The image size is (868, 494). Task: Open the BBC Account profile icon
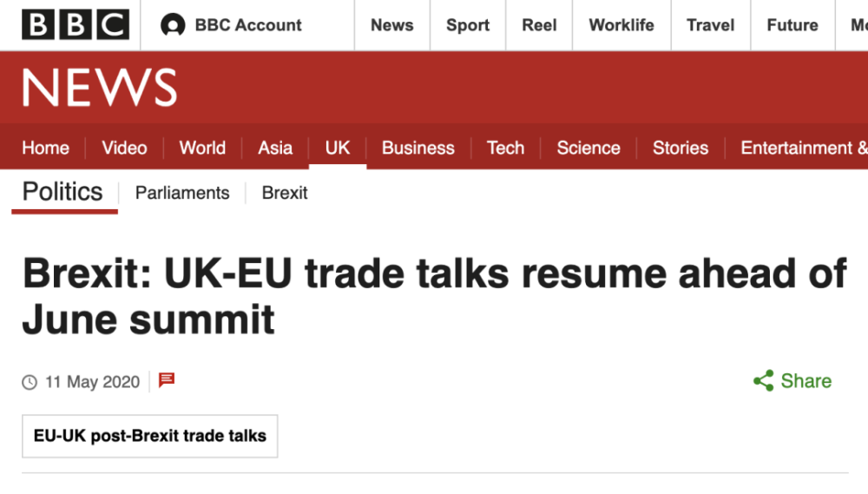click(174, 25)
